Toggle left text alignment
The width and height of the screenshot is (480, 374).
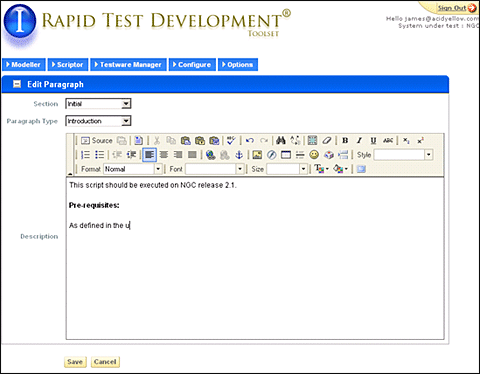pyautogui.click(x=149, y=155)
